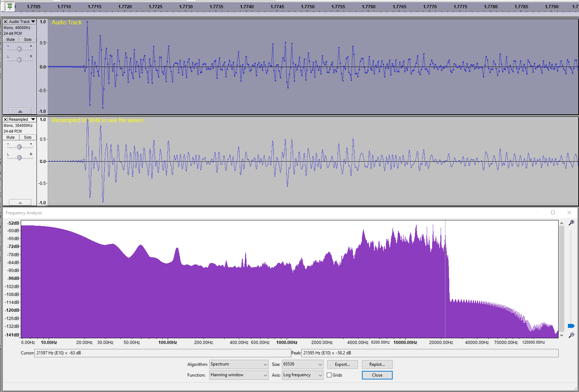Open the Resampled track name dropdown menu
The width and height of the screenshot is (579, 392).
[22, 119]
